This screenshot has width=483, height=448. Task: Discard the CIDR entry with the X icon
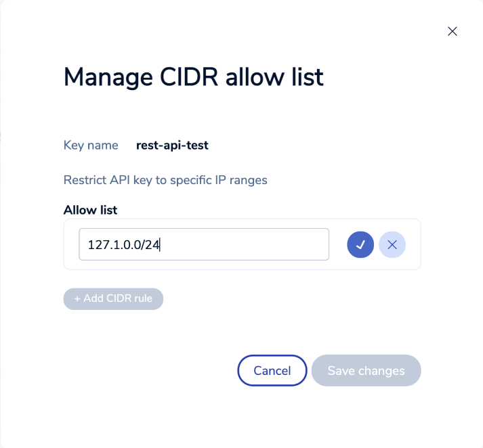(x=392, y=244)
